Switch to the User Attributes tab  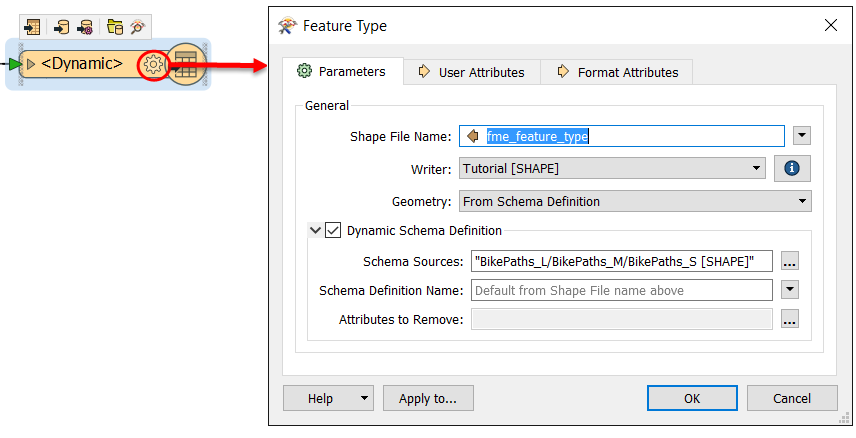471,72
